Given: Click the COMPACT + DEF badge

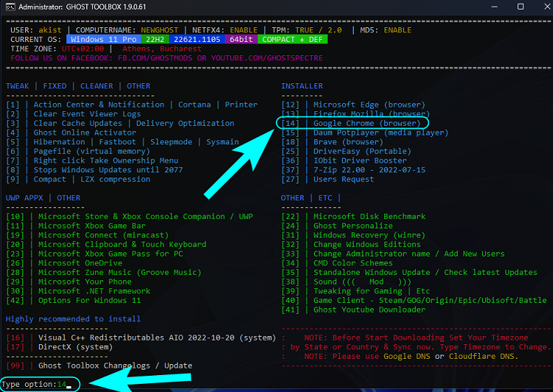Looking at the screenshot, I should click(x=293, y=40).
